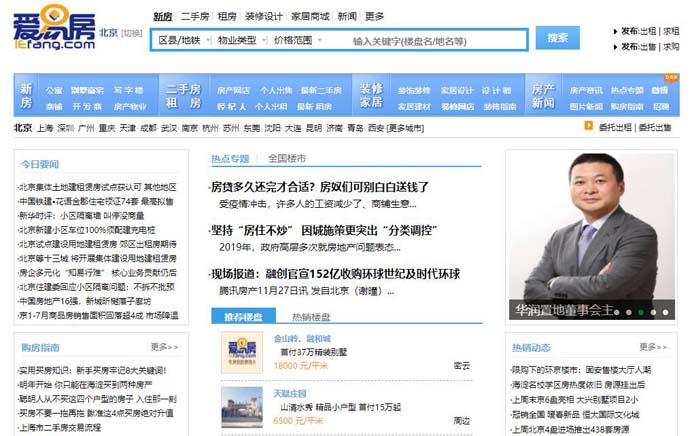Switch to the 热销楼盘 tab
Image resolution: width=690 pixels, height=436 pixels.
pyautogui.click(x=311, y=317)
